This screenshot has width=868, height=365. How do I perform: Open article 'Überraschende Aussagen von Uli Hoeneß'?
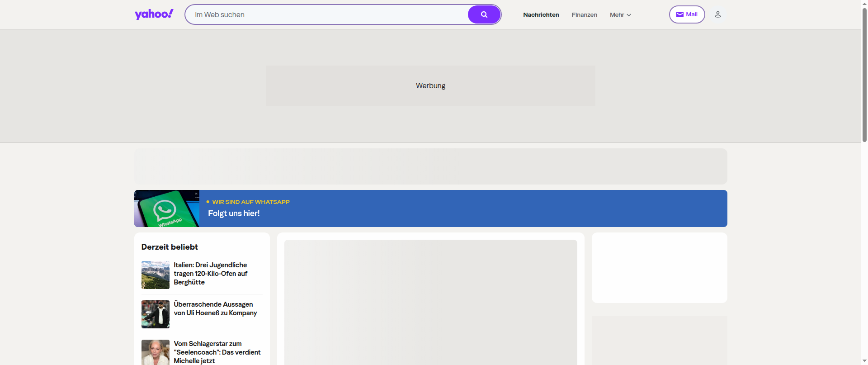(x=215, y=308)
